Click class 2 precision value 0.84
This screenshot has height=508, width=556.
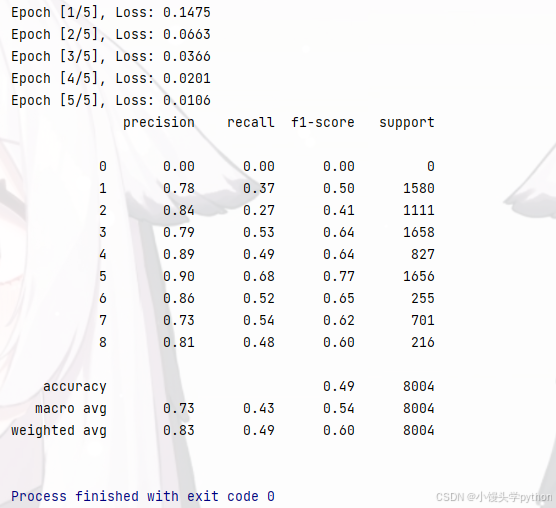pos(179,211)
